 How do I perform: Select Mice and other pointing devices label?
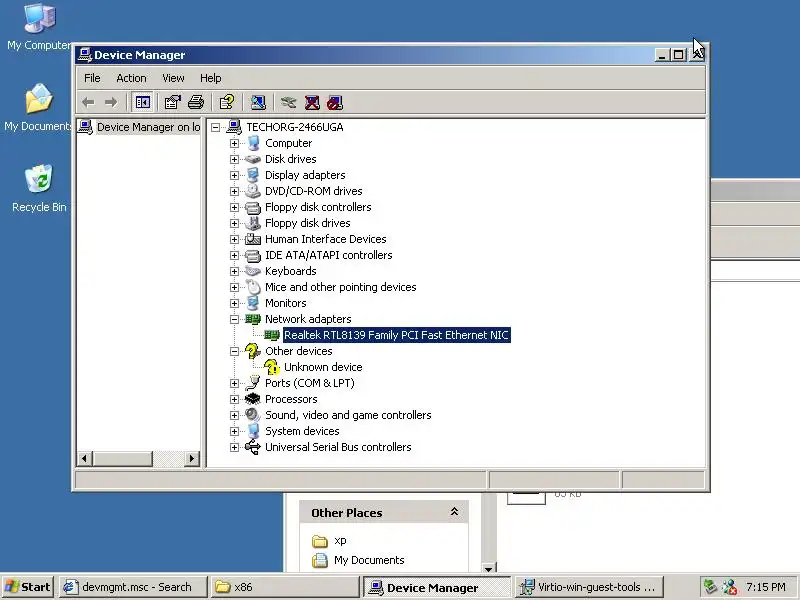click(x=340, y=287)
